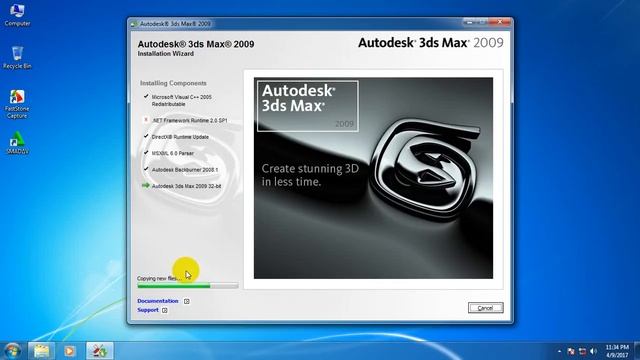
Task: Cancel the 3ds Max installation
Action: [485, 308]
